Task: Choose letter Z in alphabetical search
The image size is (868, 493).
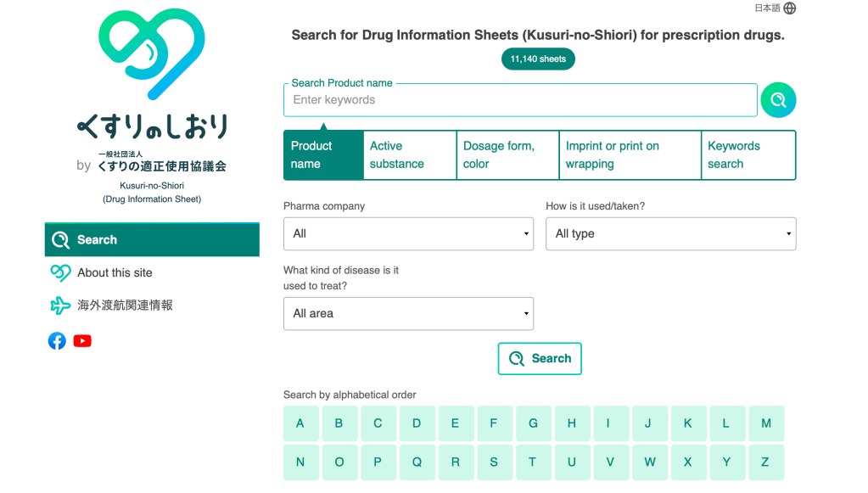Action: coord(765,462)
